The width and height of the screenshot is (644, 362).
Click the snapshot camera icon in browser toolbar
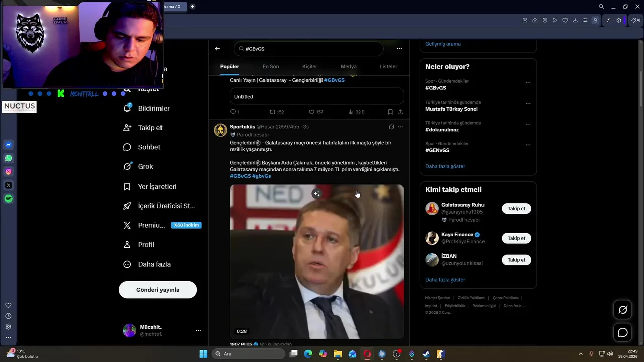[x=535, y=20]
